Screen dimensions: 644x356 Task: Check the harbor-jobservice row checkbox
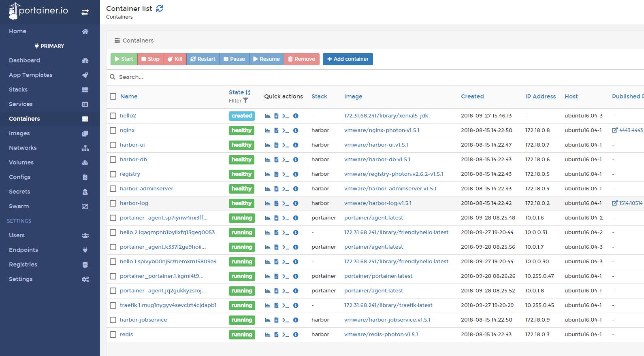pos(113,320)
